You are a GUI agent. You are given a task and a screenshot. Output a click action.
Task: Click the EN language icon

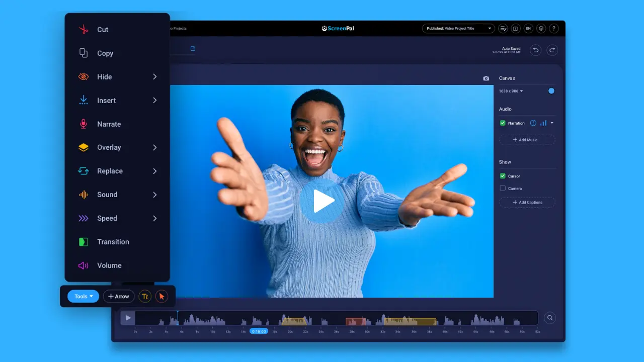(528, 28)
